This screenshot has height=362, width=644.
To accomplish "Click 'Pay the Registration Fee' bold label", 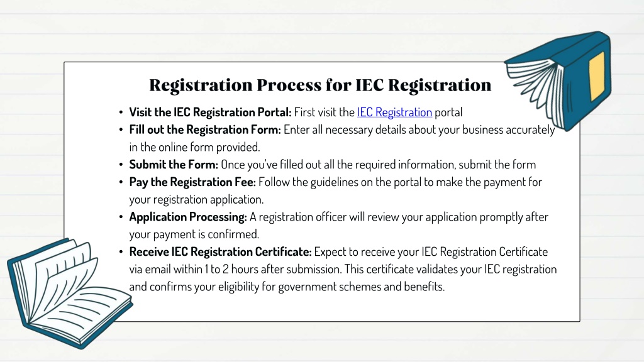I will (192, 182).
